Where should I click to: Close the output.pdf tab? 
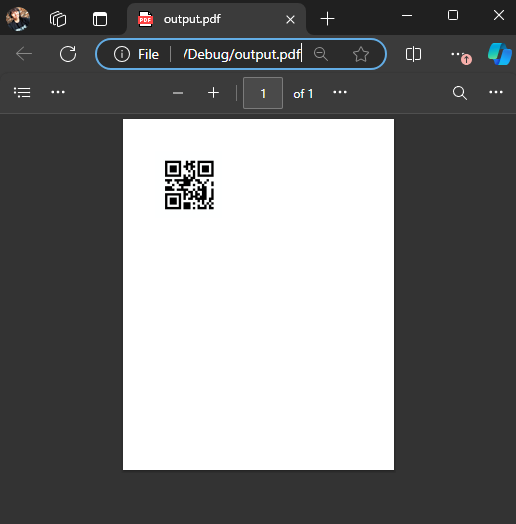(290, 20)
